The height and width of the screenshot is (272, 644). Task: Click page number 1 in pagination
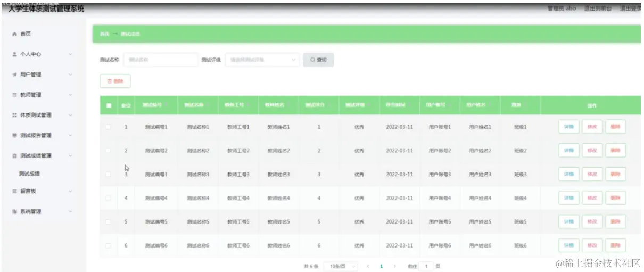[x=381, y=266]
